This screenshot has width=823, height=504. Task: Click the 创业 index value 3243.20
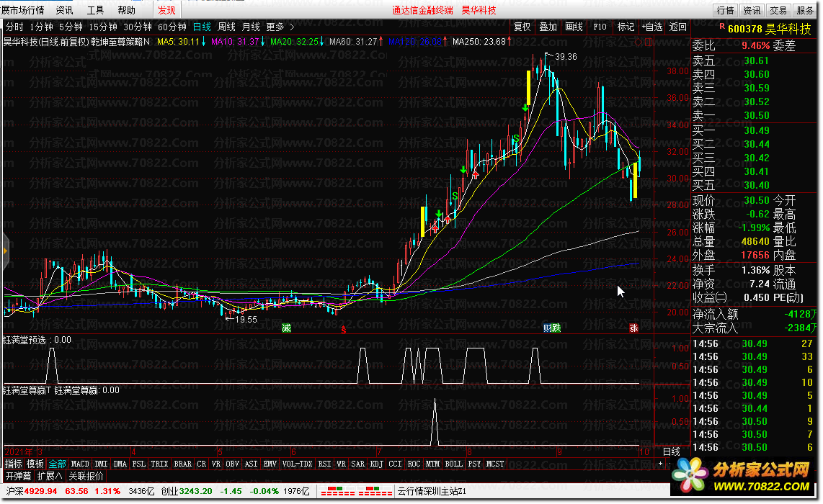click(x=196, y=492)
